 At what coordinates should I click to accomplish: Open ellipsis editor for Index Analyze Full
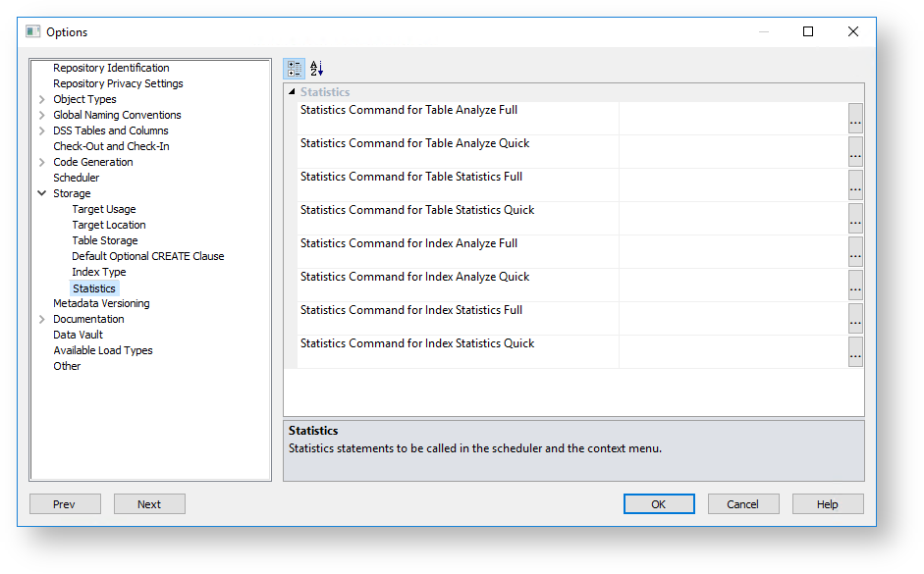(x=855, y=253)
